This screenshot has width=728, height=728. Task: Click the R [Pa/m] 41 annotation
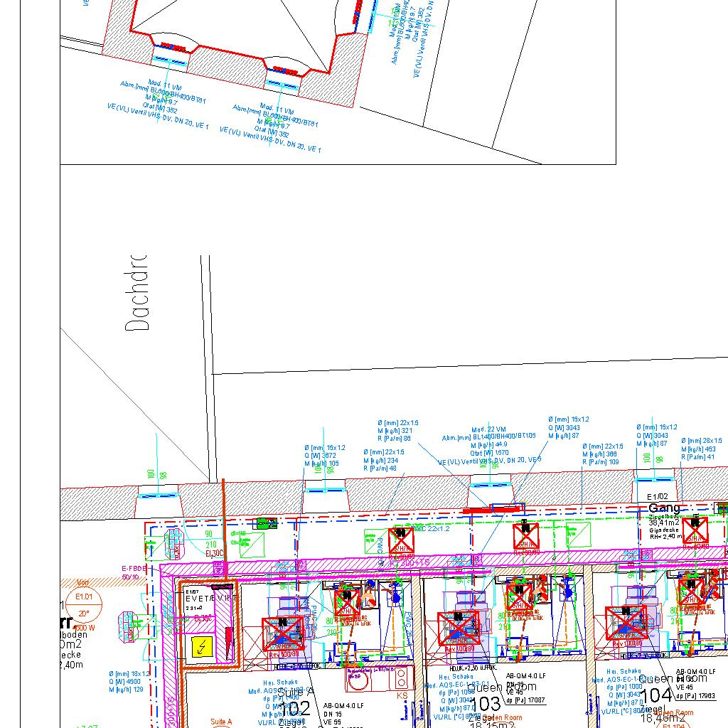click(698, 457)
